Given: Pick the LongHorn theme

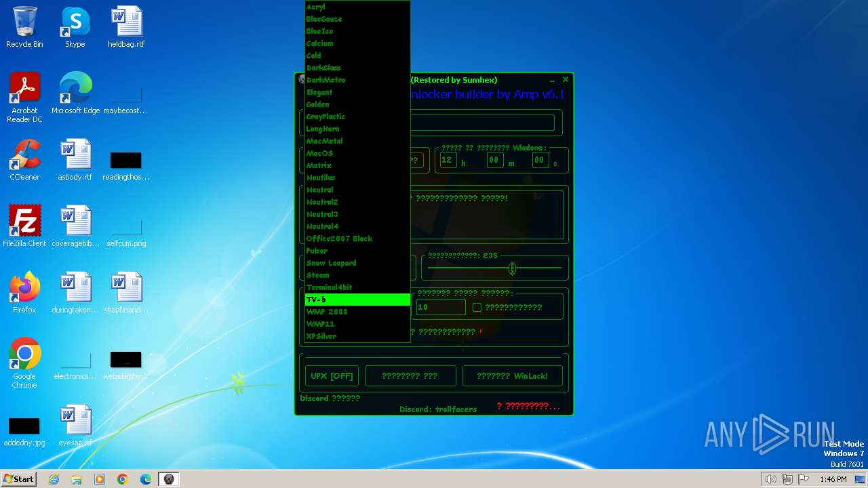Looking at the screenshot, I should (357, 129).
